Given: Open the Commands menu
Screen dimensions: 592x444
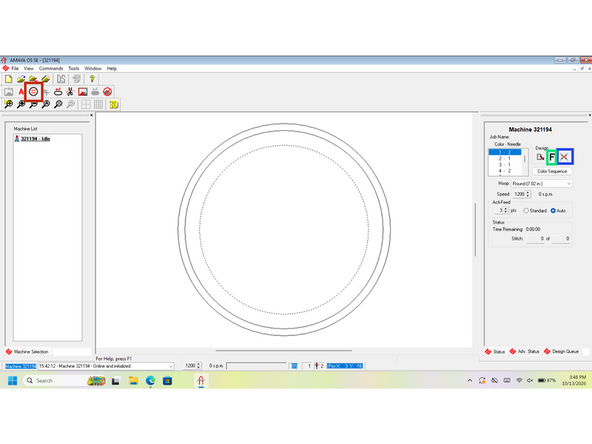Looking at the screenshot, I should tap(51, 68).
